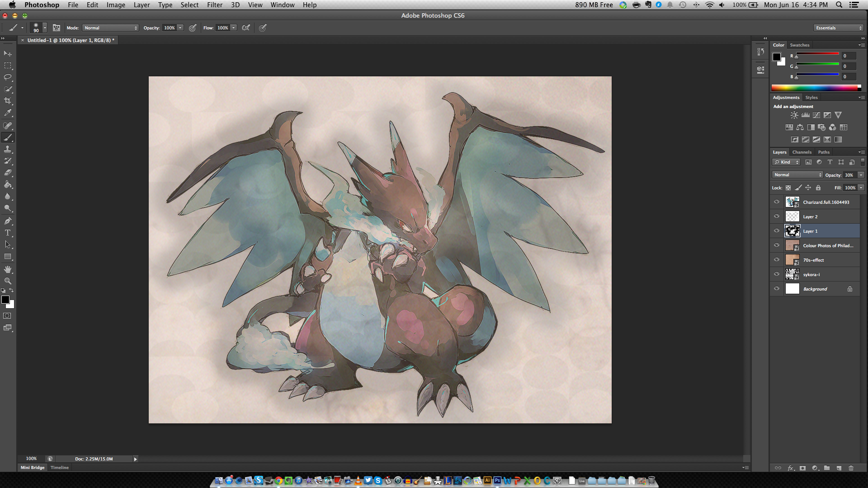Select the Hand tool
This screenshot has height=488, width=868.
(8, 269)
